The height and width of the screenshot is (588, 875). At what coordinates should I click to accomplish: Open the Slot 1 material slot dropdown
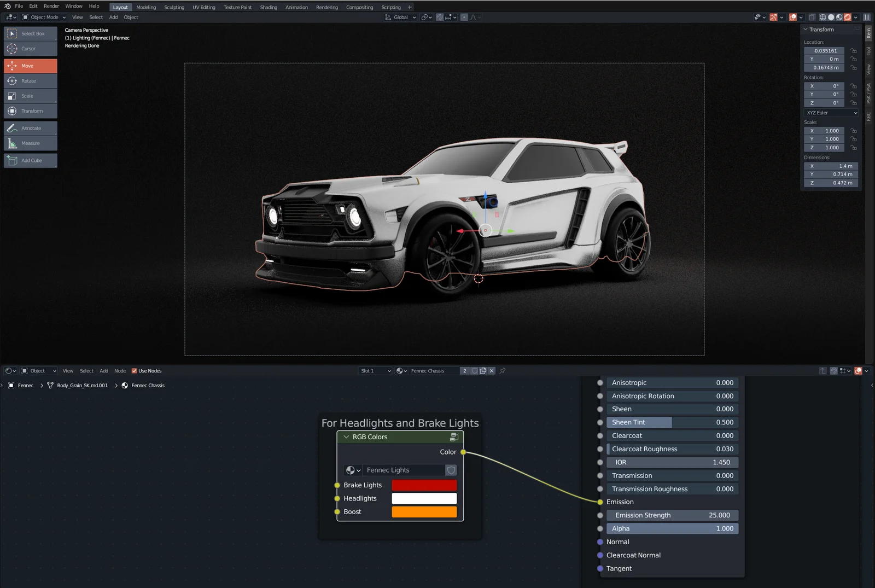(x=375, y=371)
